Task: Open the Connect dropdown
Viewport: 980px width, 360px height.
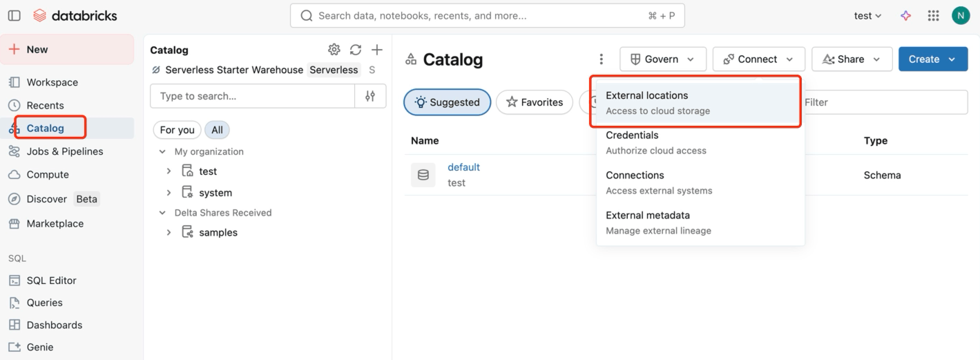Action: point(758,59)
